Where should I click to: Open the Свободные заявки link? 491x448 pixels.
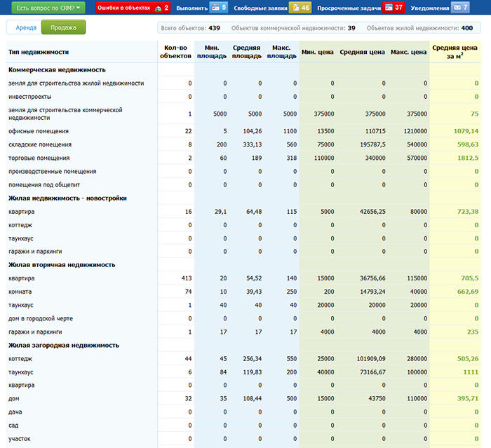coord(260,8)
